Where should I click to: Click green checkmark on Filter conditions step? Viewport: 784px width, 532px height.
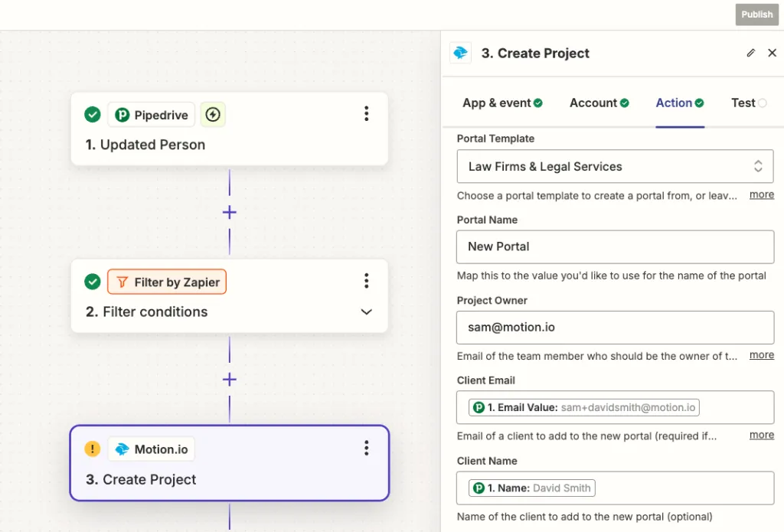coord(93,282)
